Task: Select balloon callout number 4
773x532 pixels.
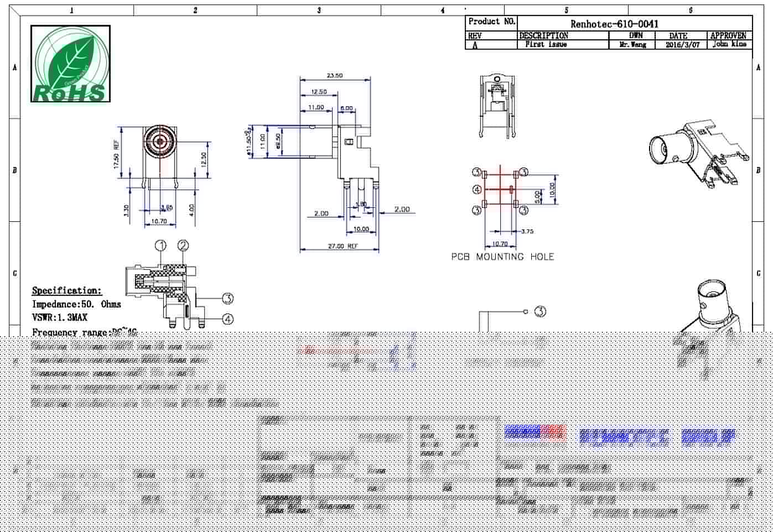Action: pyautogui.click(x=227, y=319)
